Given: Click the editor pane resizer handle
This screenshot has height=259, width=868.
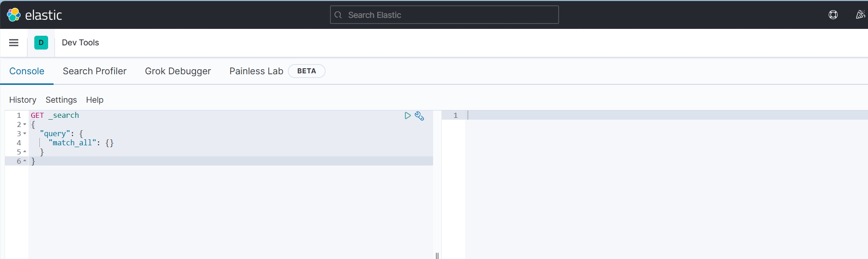Looking at the screenshot, I should [x=437, y=255].
